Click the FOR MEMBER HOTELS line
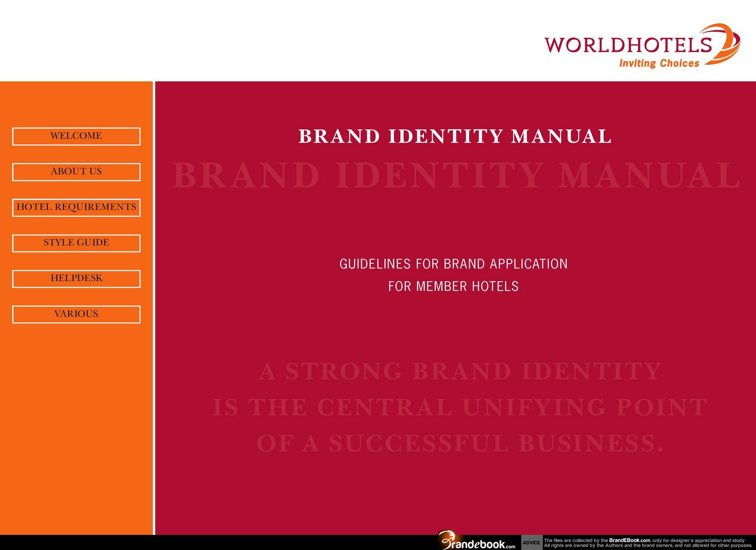The height and width of the screenshot is (550, 756). tap(453, 286)
